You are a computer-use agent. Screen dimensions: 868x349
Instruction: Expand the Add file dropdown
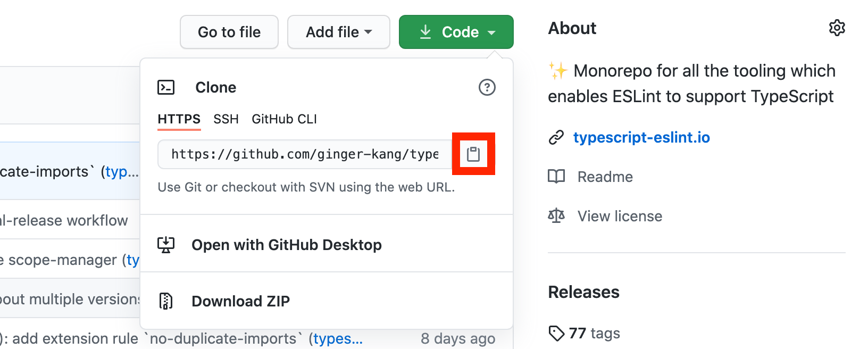[339, 32]
